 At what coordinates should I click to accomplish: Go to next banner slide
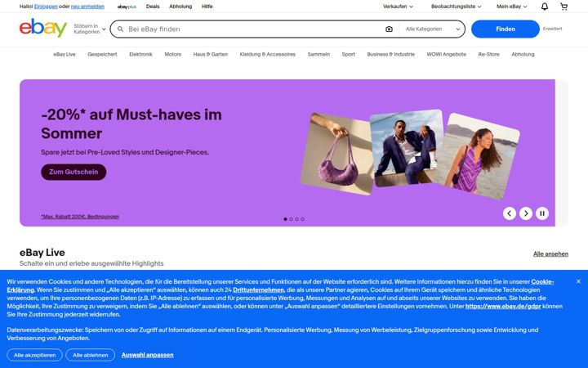pos(526,213)
